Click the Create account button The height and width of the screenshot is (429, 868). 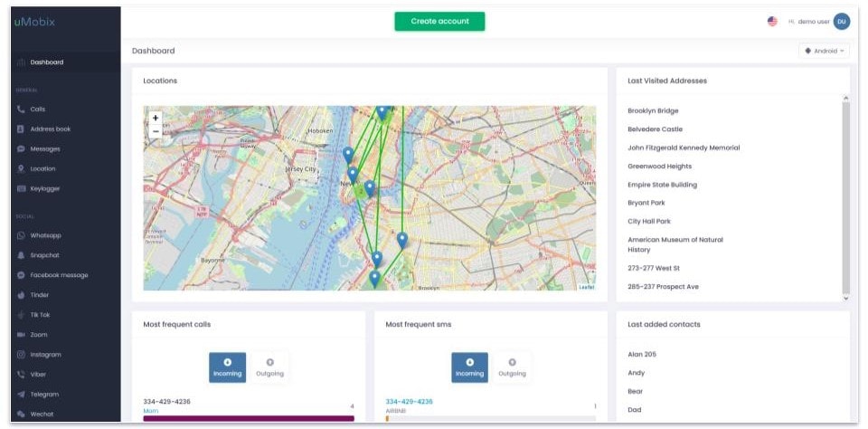439,22
